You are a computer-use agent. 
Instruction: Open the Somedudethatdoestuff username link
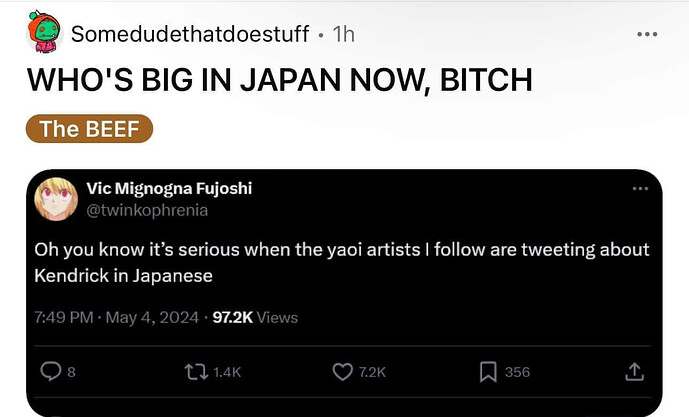pyautogui.click(x=189, y=34)
